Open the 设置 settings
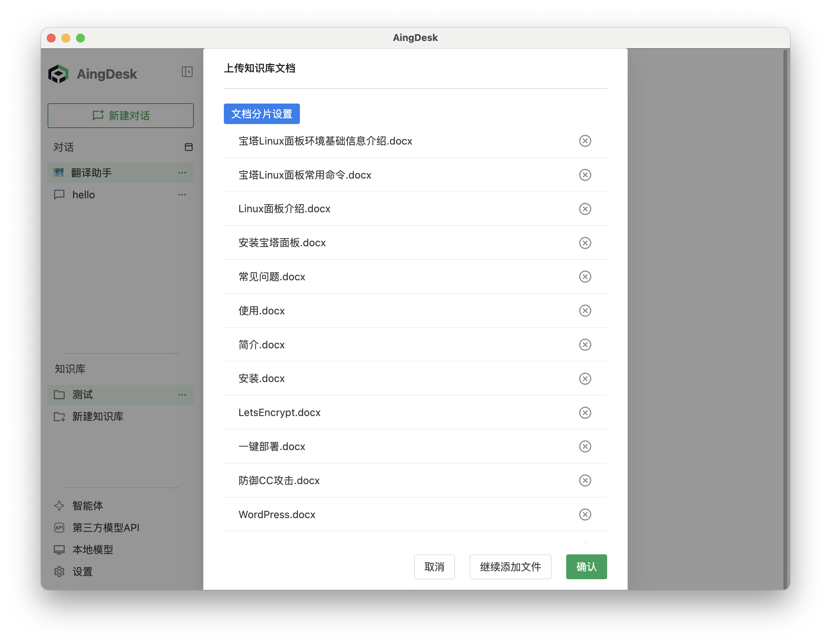Screen dimensions: 831x644 (82, 571)
